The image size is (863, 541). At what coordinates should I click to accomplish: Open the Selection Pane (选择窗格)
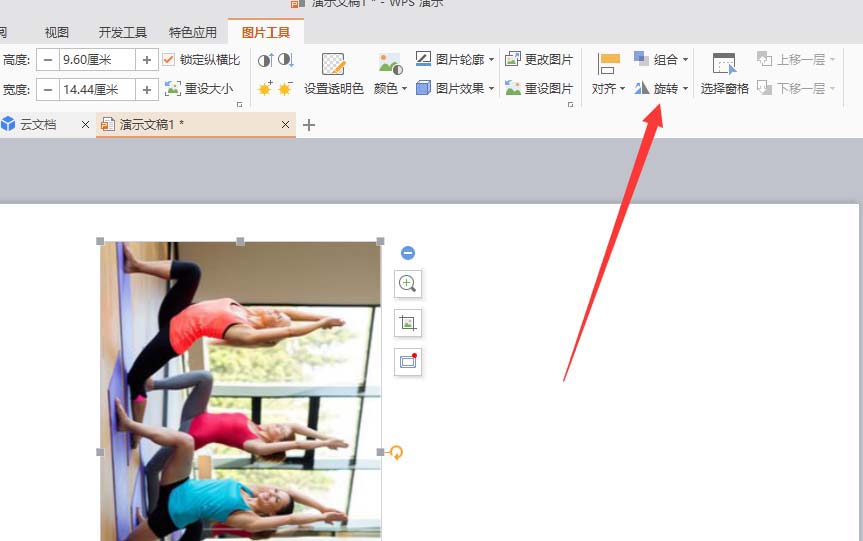724,74
